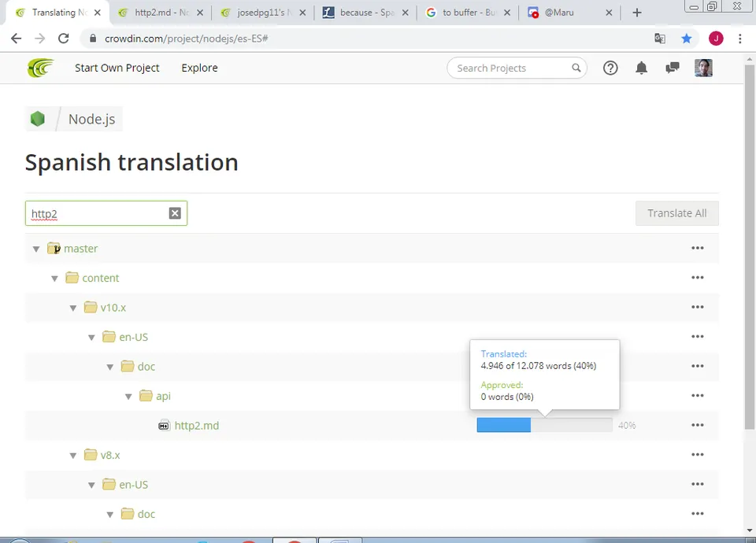Close the because - Spa tab
The width and height of the screenshot is (756, 543).
tap(406, 13)
